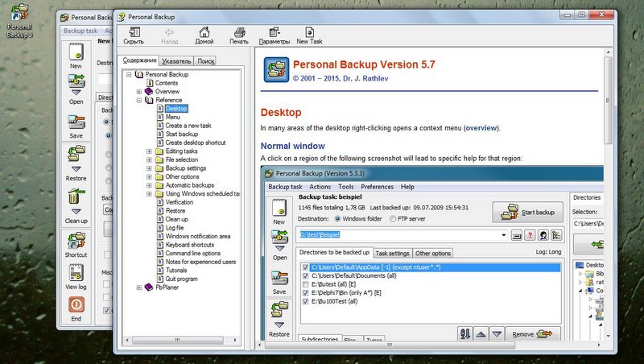Expand the Automatic backups folder
The width and height of the screenshot is (644, 364).
point(149,185)
